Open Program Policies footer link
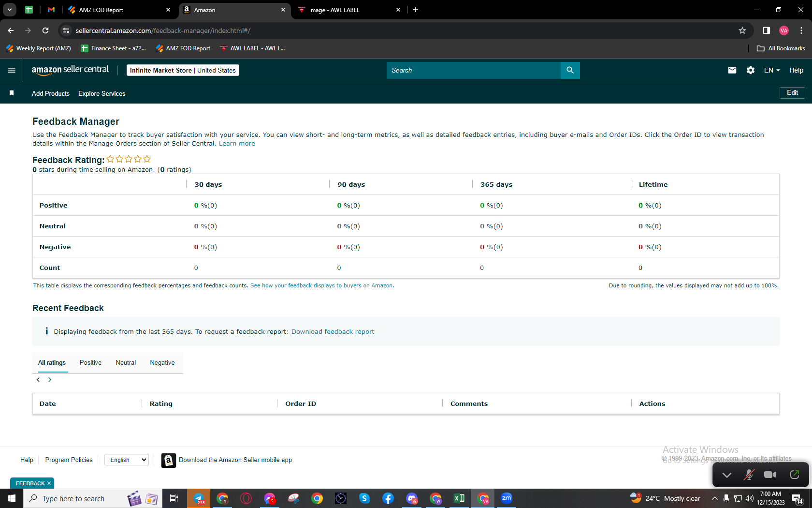 point(69,460)
